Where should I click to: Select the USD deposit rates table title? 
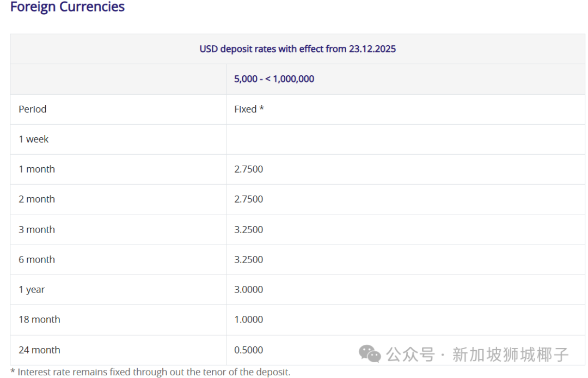[297, 49]
